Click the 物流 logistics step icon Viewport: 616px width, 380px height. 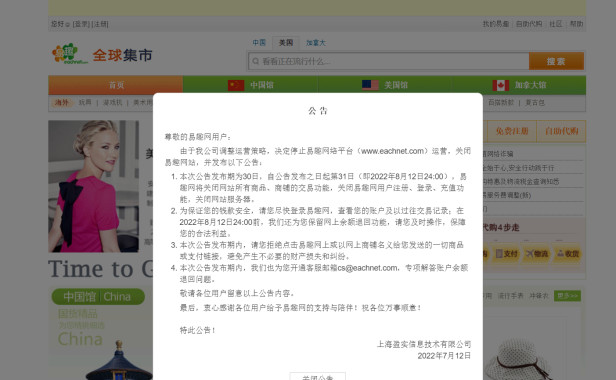(537, 254)
